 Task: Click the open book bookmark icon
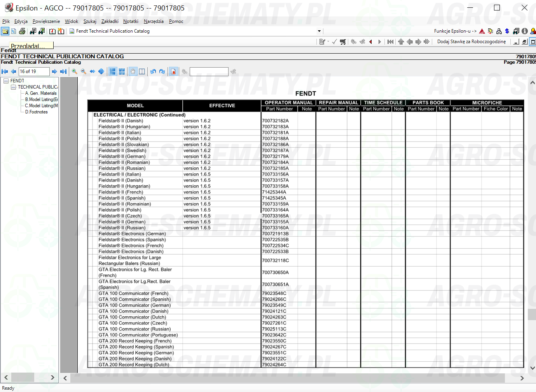click(x=52, y=31)
